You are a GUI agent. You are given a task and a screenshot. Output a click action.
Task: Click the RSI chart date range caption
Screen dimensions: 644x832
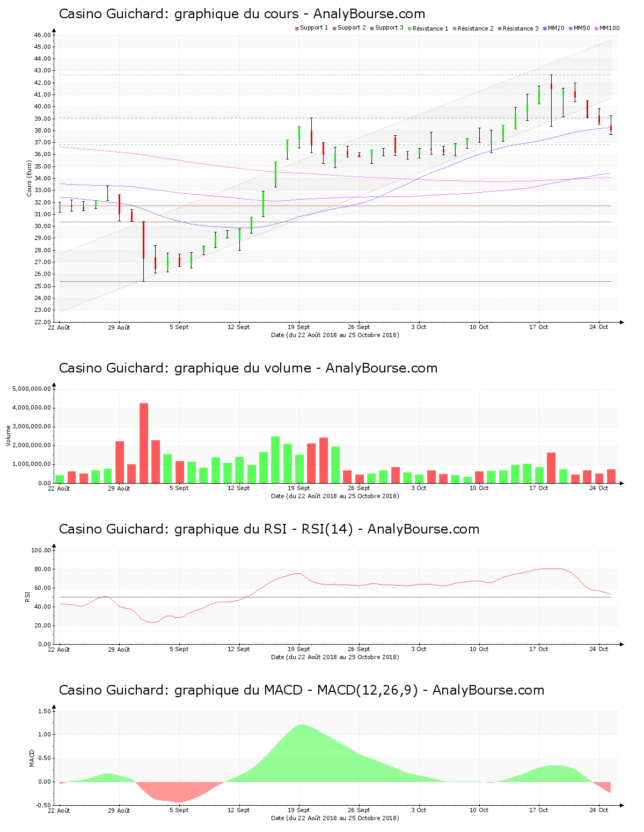pyautogui.click(x=335, y=657)
